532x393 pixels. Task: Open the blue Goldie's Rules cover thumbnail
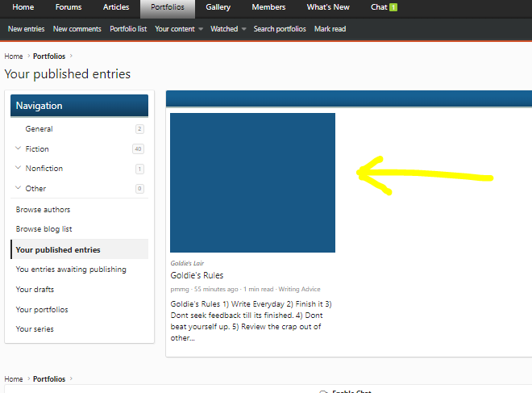click(x=252, y=182)
